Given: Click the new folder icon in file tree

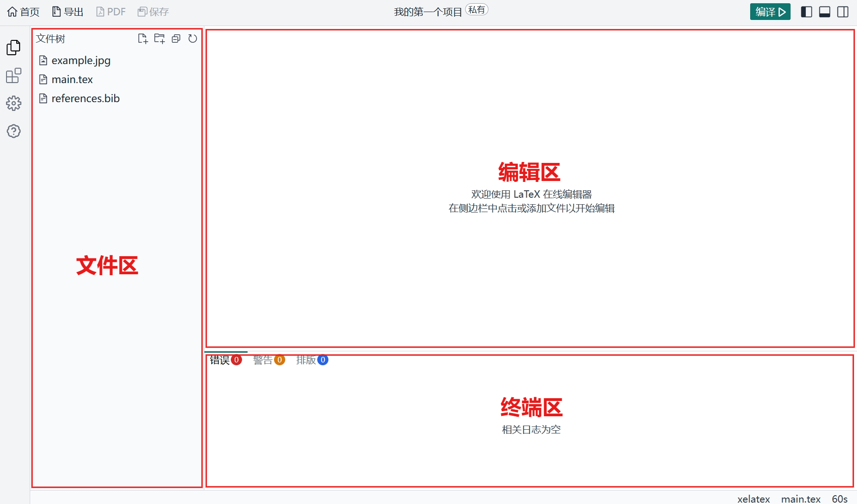Looking at the screenshot, I should 159,39.
